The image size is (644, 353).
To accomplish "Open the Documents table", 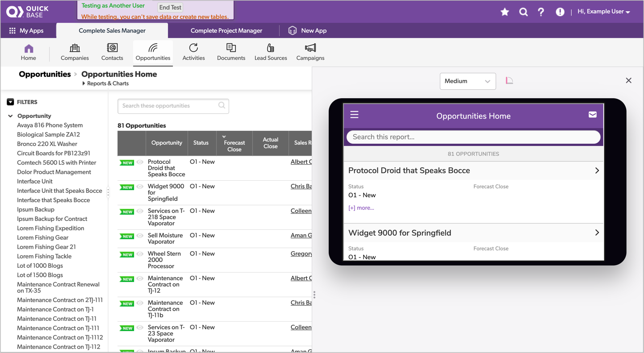I will 231,52.
